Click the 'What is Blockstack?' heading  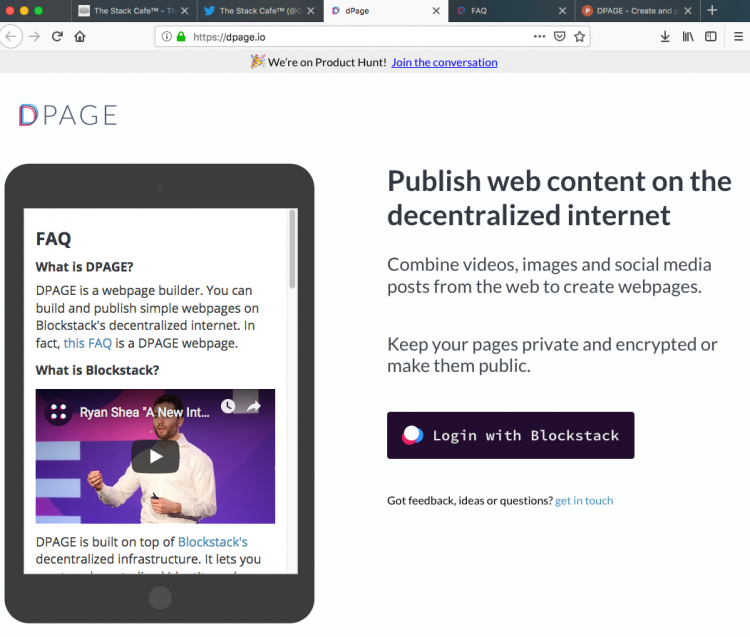(x=97, y=370)
